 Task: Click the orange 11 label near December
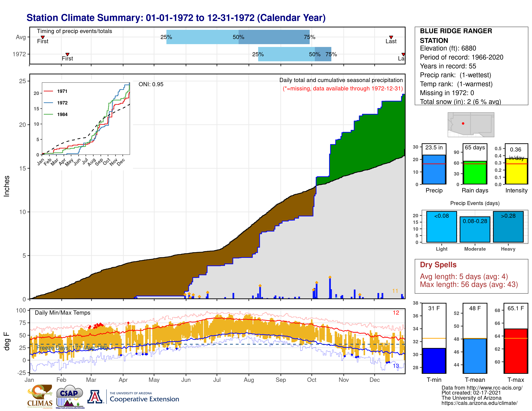395,291
